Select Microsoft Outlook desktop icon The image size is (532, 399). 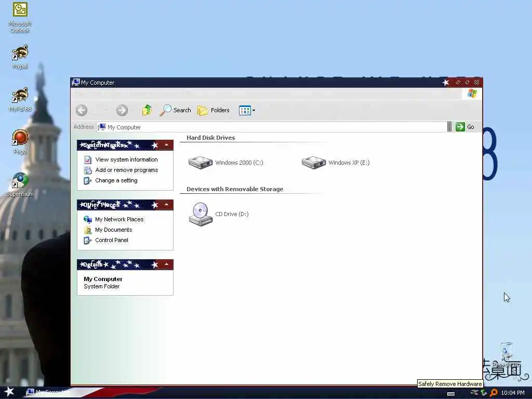[x=20, y=17]
